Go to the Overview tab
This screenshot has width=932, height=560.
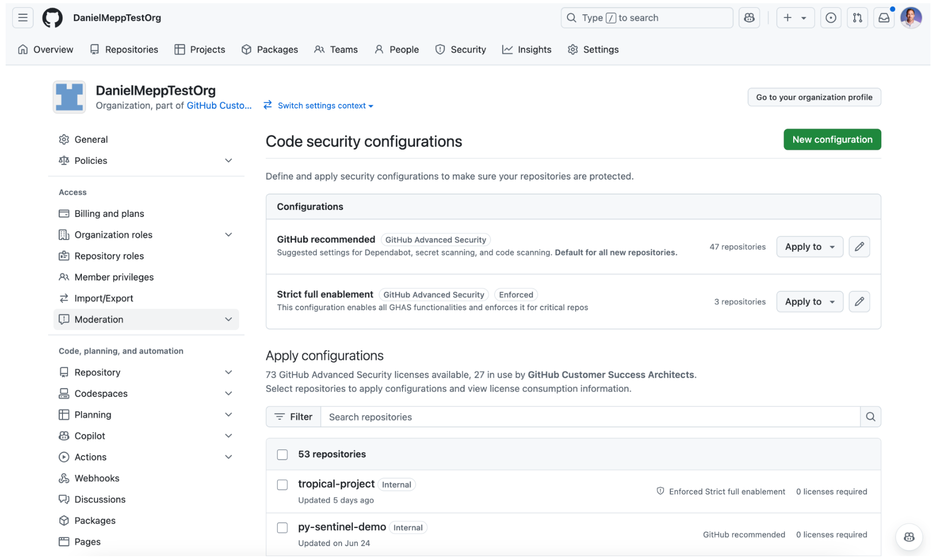click(x=46, y=50)
